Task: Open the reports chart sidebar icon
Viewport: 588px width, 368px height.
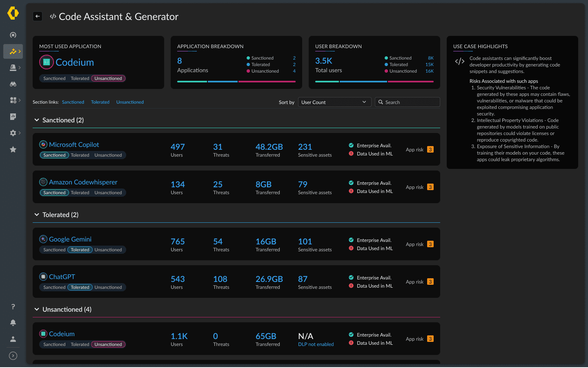Action: coord(13,117)
